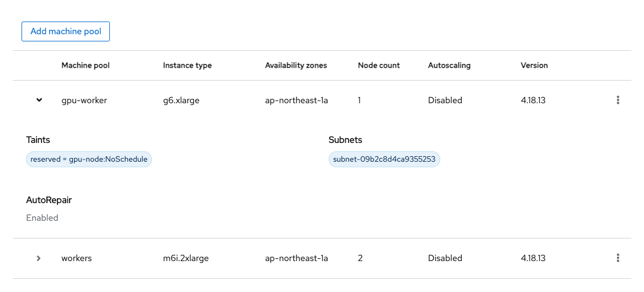Open the kebab menu for gpu-worker

click(x=618, y=100)
